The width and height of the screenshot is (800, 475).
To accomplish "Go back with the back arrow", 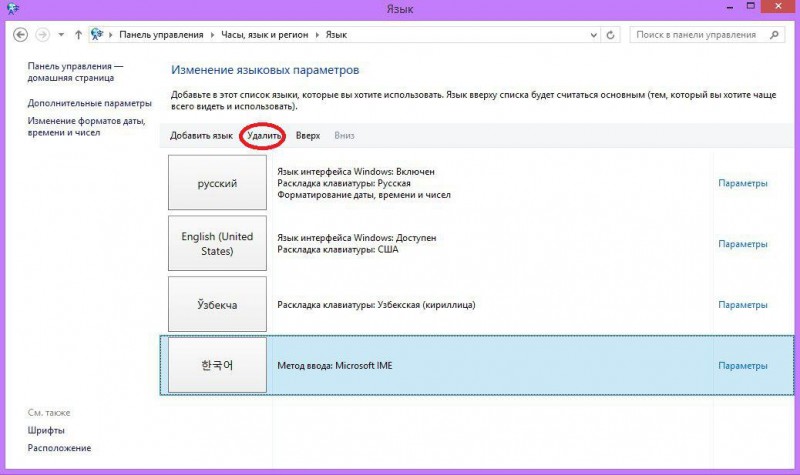I will [20, 35].
